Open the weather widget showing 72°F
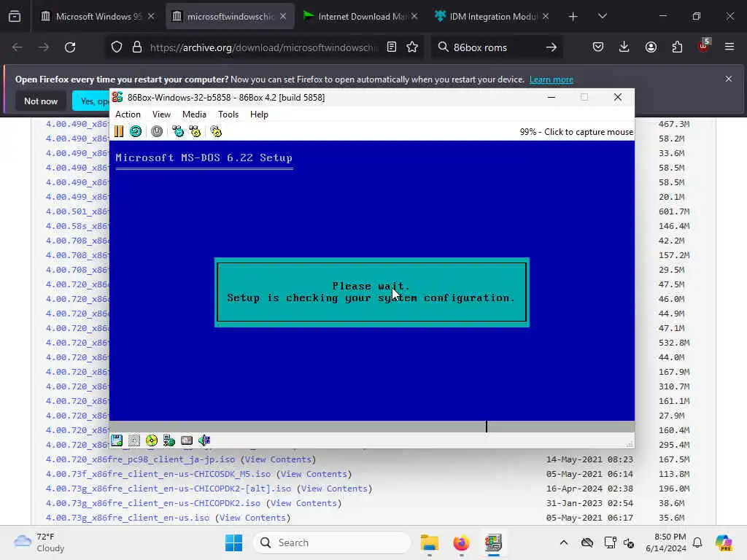Viewport: 747px width, 560px height. pos(39,542)
